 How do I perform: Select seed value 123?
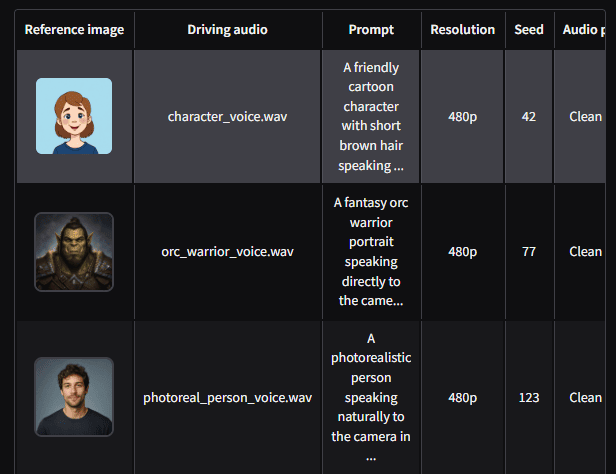(x=529, y=397)
